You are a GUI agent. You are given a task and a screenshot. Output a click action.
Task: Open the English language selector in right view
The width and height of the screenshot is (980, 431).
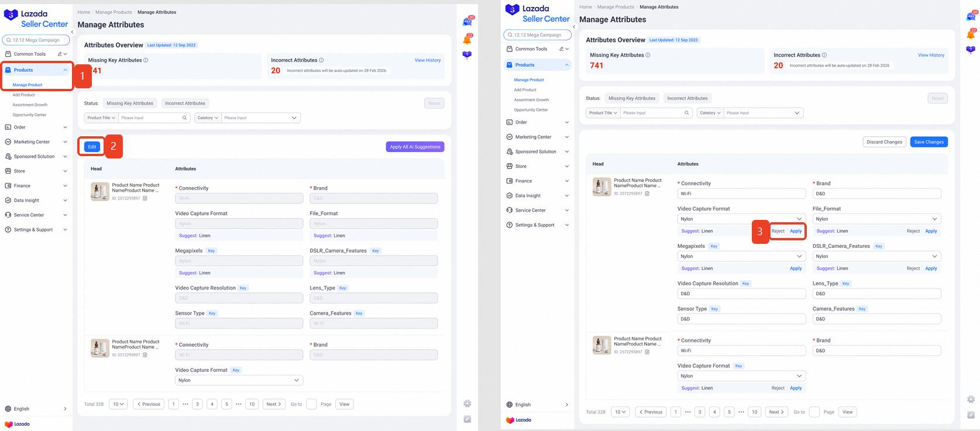(x=538, y=405)
